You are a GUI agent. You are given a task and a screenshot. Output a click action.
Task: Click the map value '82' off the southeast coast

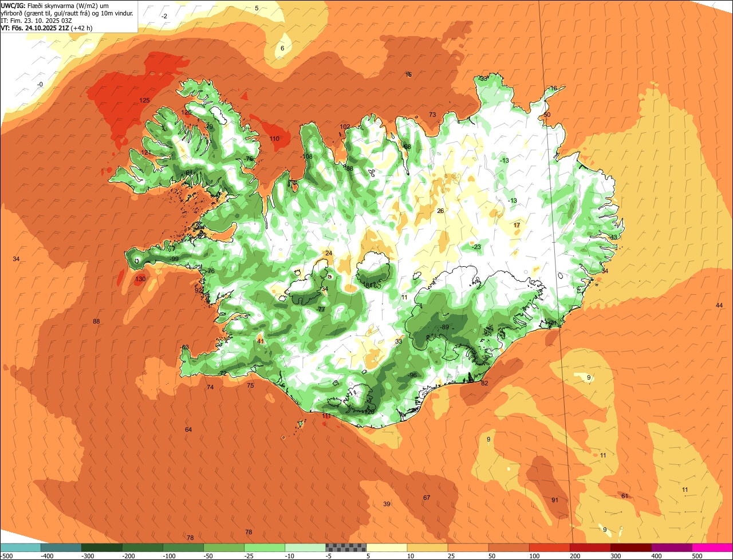coord(484,383)
